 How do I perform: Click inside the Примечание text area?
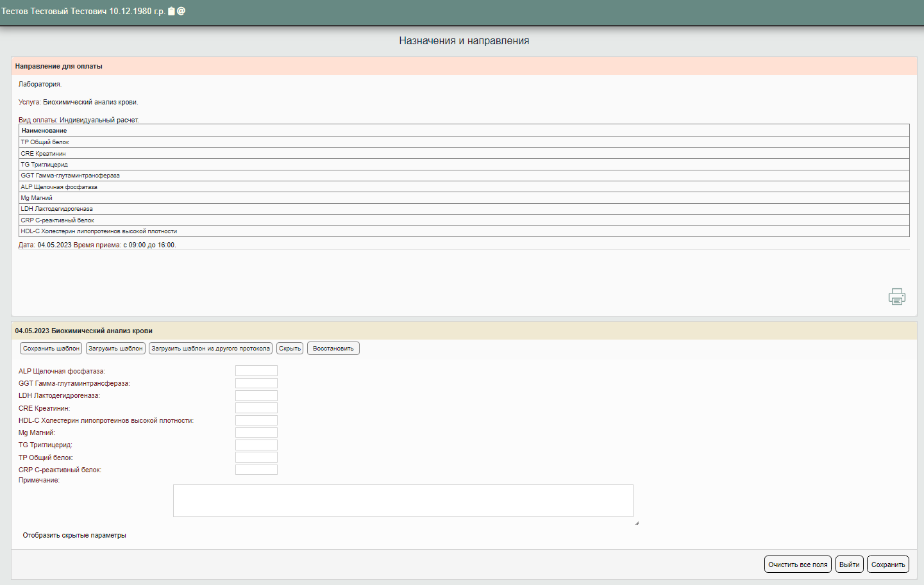coord(403,500)
